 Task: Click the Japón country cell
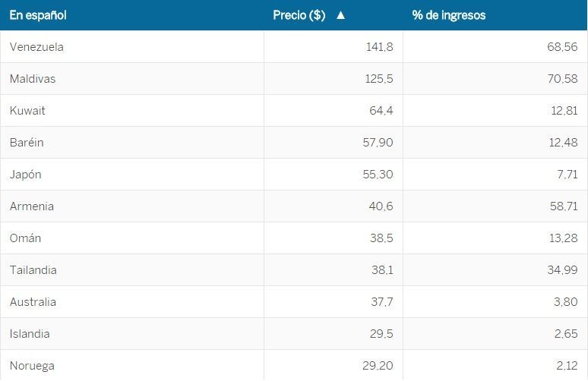[26, 175]
